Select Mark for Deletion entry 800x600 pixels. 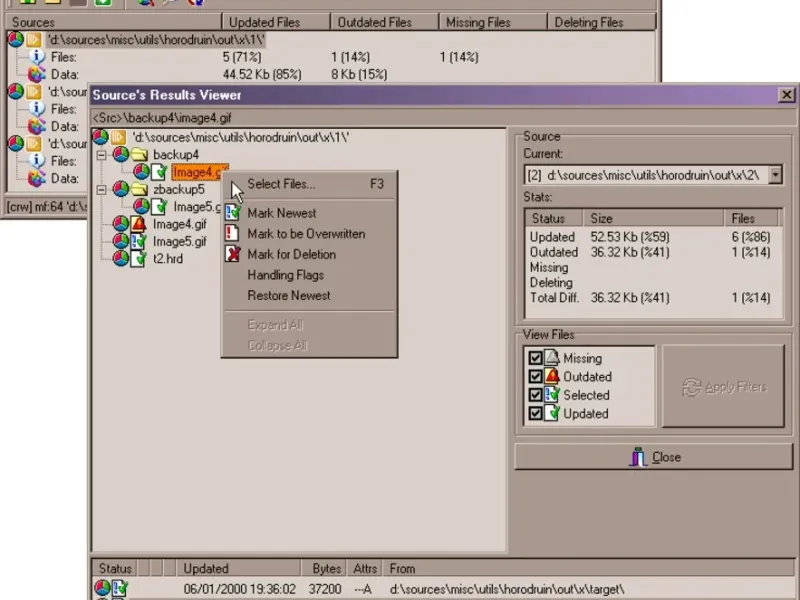[x=309, y=254]
